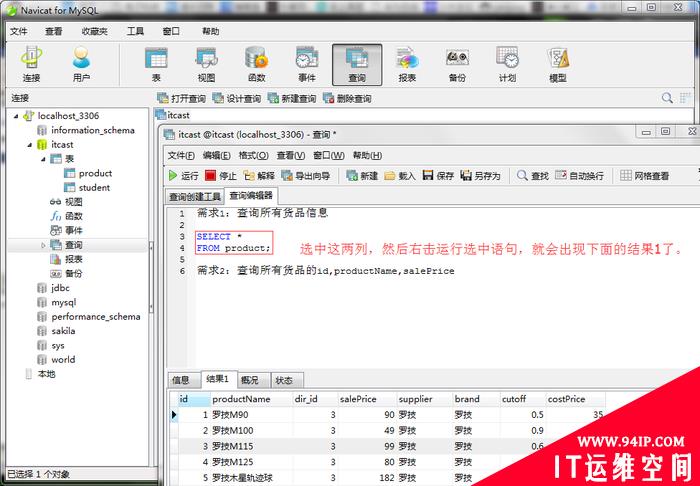Image resolution: width=700 pixels, height=486 pixels.
Task: Select the jdbc database
Action: pyautogui.click(x=53, y=288)
